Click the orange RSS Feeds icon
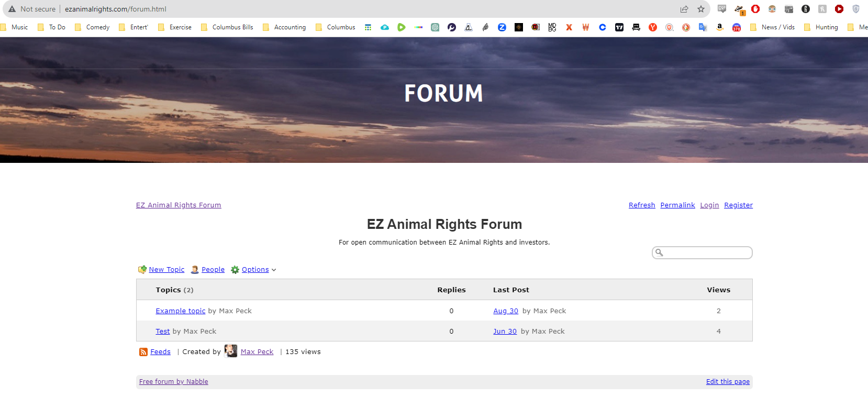 143,352
